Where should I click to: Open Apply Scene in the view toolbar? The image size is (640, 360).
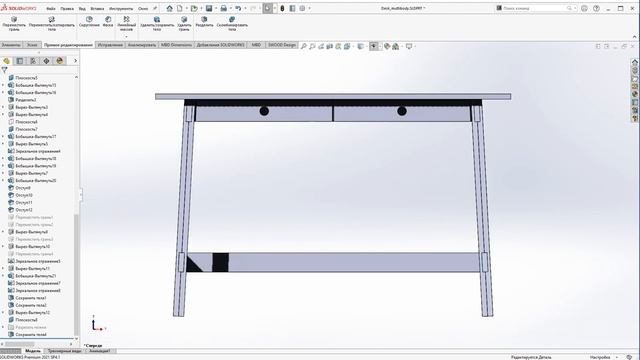(x=396, y=47)
